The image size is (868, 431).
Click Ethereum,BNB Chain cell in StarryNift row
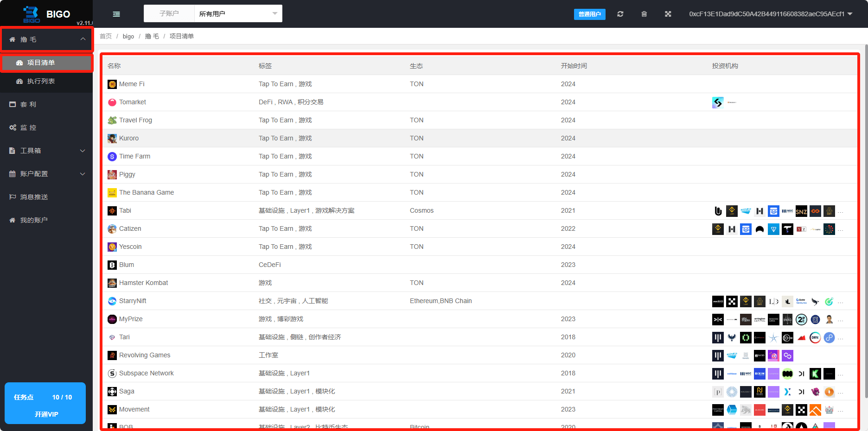pos(441,301)
